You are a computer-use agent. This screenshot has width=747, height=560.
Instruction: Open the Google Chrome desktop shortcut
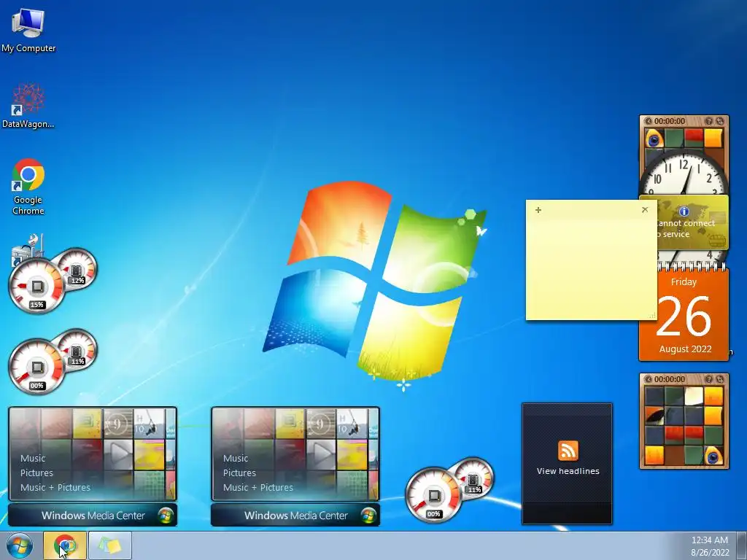point(28,187)
